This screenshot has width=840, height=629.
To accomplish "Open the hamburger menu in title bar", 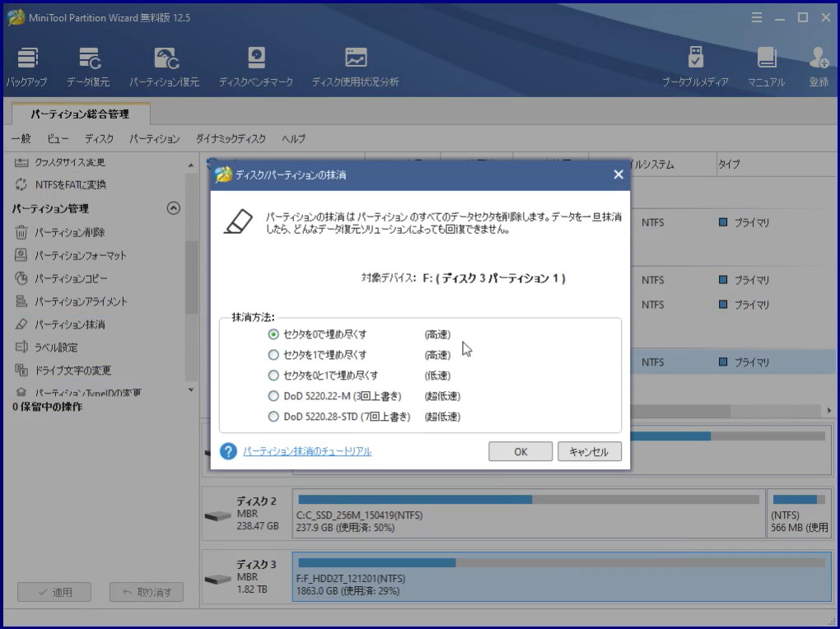I will [757, 17].
